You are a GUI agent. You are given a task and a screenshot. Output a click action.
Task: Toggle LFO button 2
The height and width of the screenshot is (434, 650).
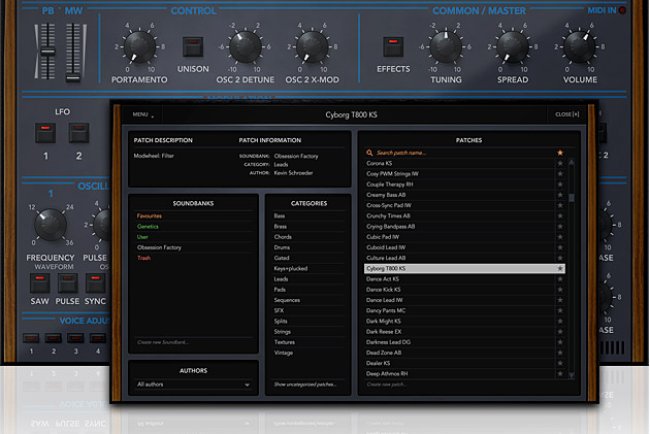click(79, 133)
